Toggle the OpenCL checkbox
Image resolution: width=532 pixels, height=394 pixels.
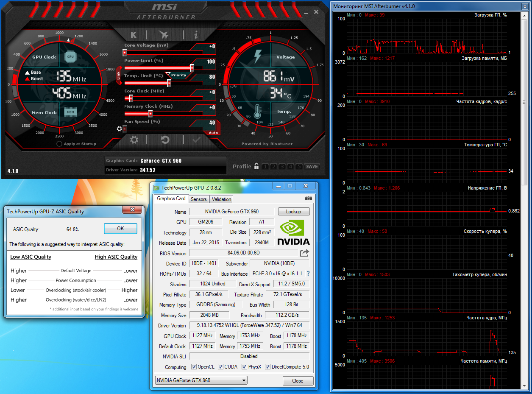[x=194, y=367]
